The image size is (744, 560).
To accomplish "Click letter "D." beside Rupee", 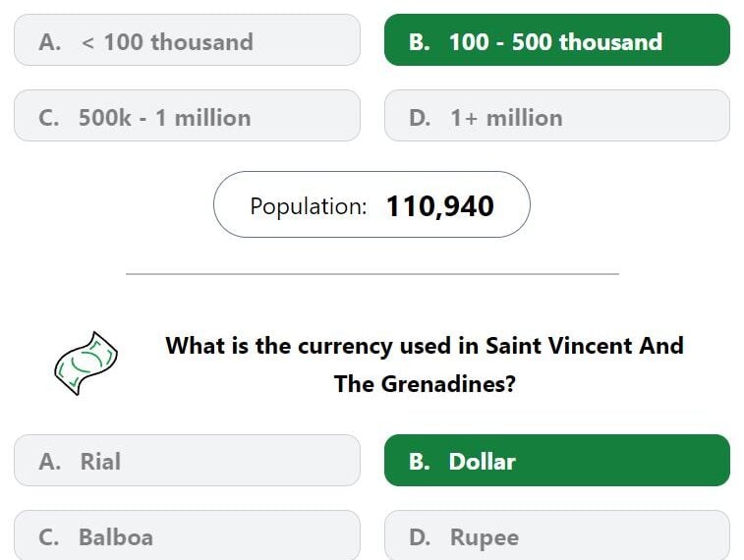I will (420, 537).
